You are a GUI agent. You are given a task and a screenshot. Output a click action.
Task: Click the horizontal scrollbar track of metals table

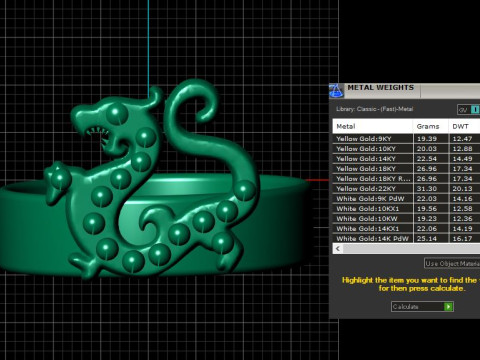(x=411, y=248)
